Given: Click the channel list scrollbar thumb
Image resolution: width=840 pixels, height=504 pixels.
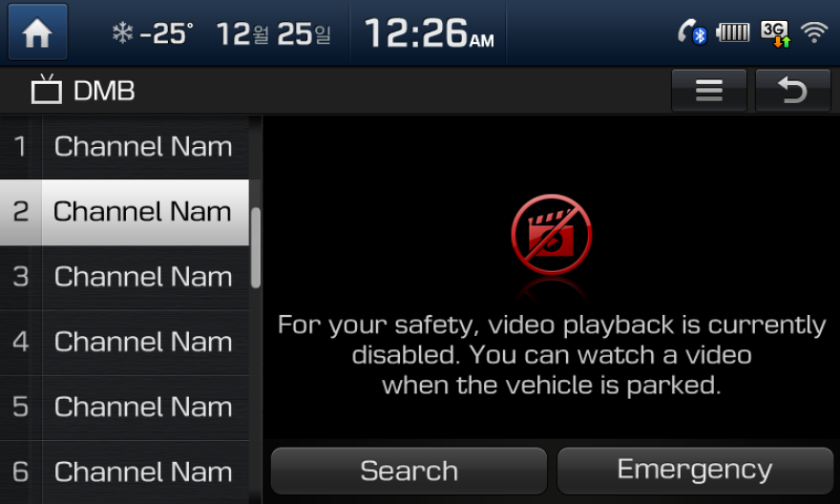Looking at the screenshot, I should [256, 247].
